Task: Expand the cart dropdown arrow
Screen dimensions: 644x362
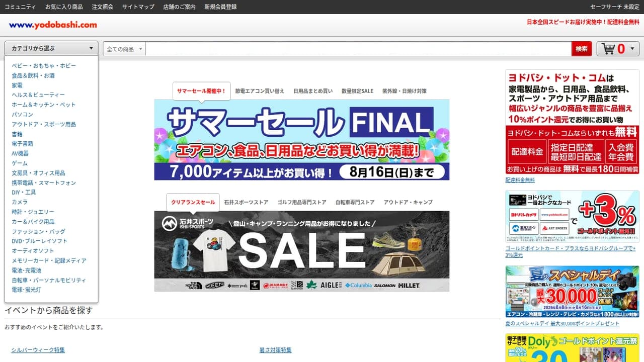Action: [x=632, y=49]
